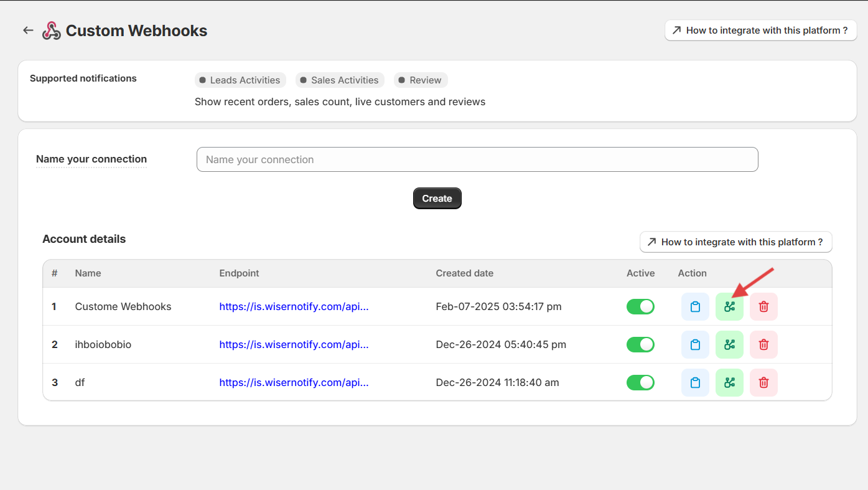Click the Create button
868x490 pixels.
[437, 199]
